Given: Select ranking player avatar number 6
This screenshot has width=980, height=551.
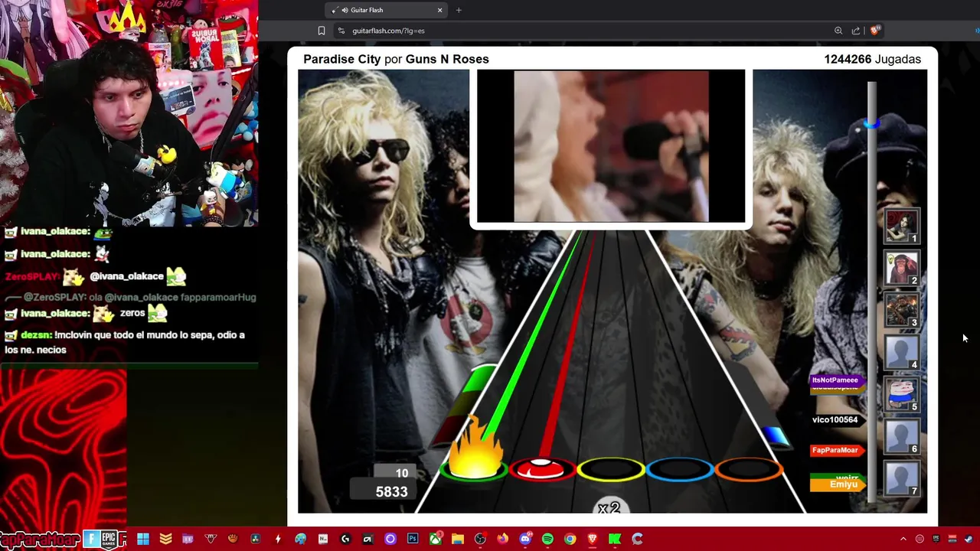Looking at the screenshot, I should [x=902, y=436].
